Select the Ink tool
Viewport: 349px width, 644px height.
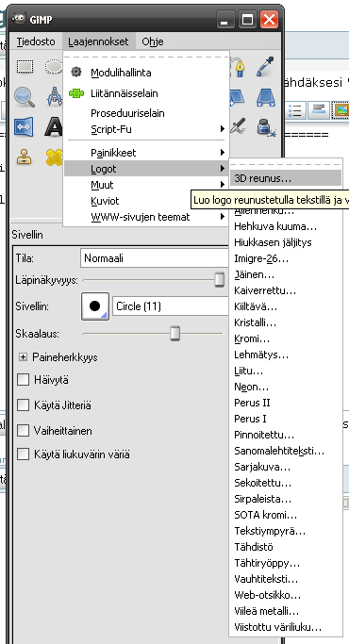266,127
